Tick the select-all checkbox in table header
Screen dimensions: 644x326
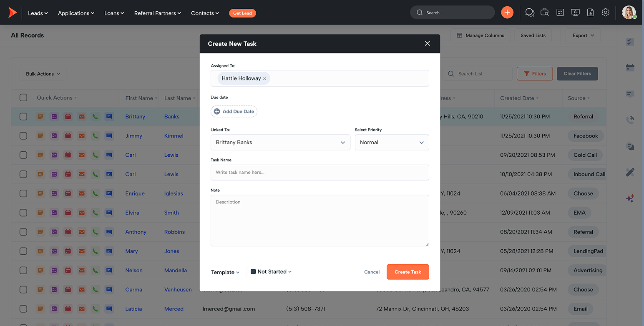(x=23, y=98)
